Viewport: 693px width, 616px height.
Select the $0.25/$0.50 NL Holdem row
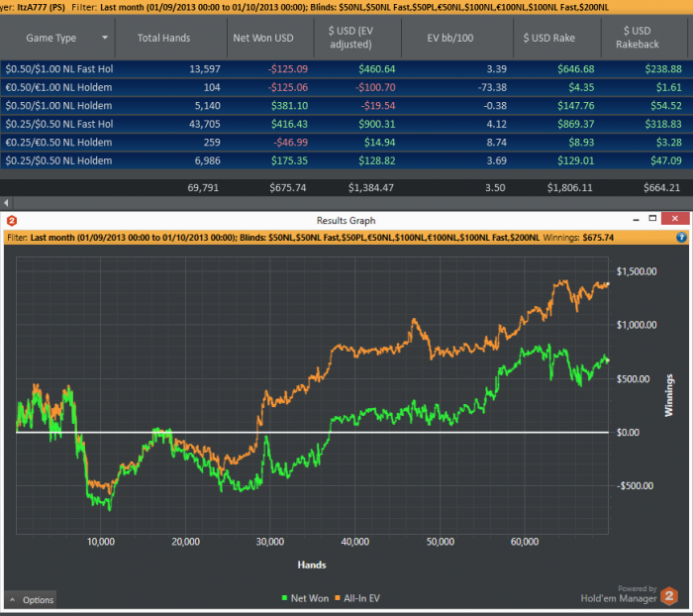[346, 160]
